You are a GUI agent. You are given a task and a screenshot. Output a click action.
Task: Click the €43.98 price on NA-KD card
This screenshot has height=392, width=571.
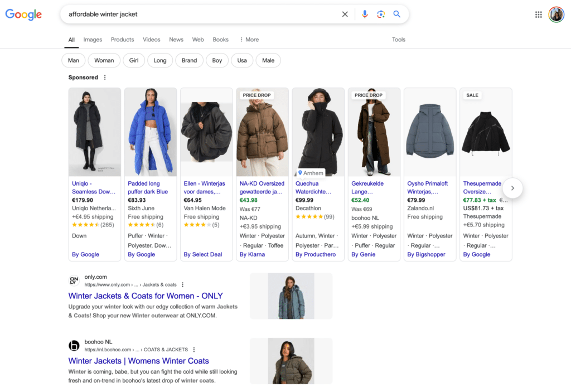tap(248, 200)
